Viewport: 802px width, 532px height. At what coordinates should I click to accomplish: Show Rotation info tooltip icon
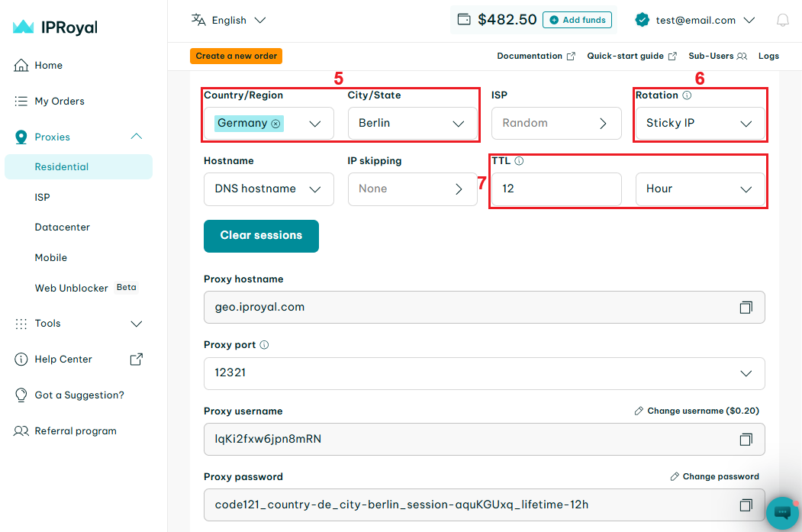687,95
